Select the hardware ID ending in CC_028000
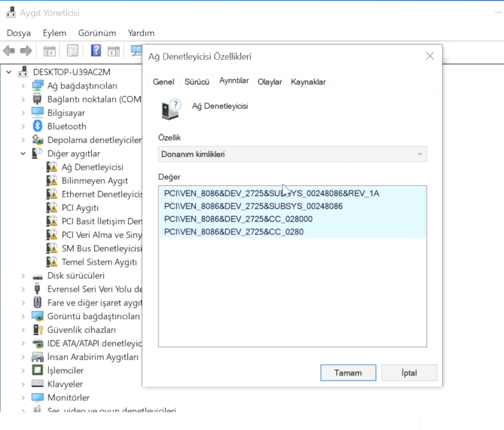The width and height of the screenshot is (504, 430). [238, 219]
